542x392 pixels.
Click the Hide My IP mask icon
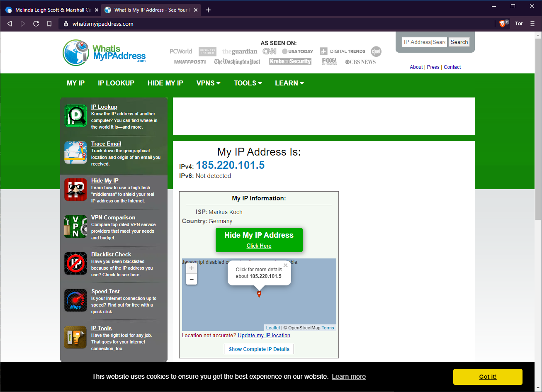tap(75, 190)
